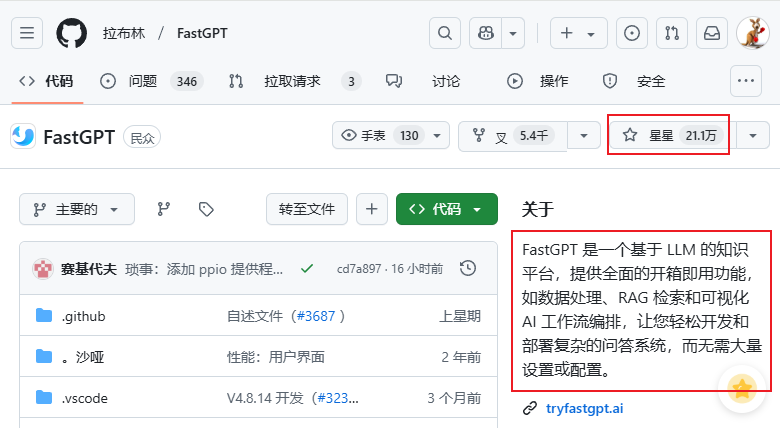This screenshot has height=428, width=780.
Task: Open the 手表 130 watch dropdown
Action: [391, 135]
